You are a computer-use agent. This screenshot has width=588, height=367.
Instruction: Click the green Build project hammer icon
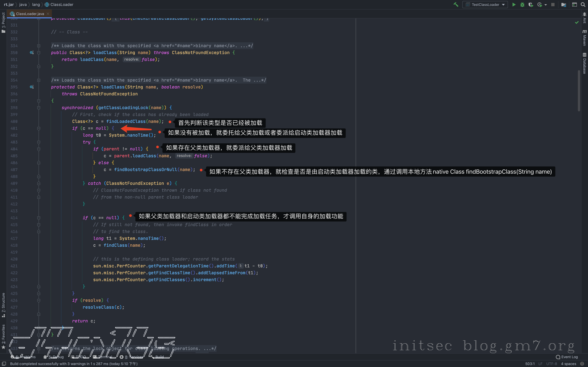coord(456,5)
